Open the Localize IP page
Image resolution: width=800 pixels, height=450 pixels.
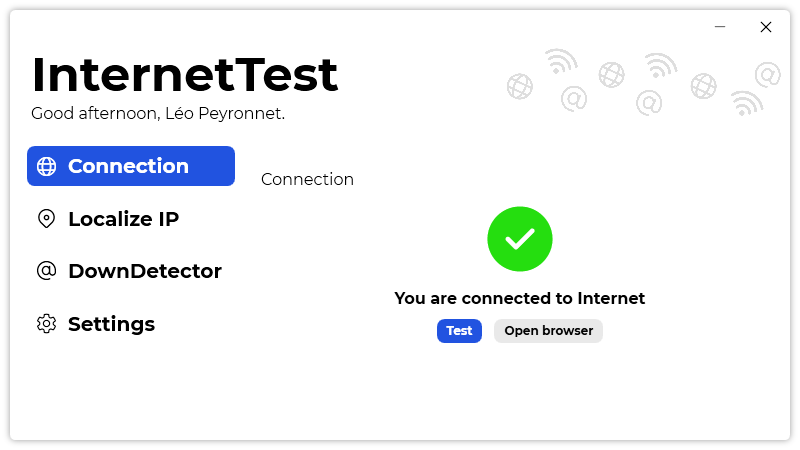(124, 219)
